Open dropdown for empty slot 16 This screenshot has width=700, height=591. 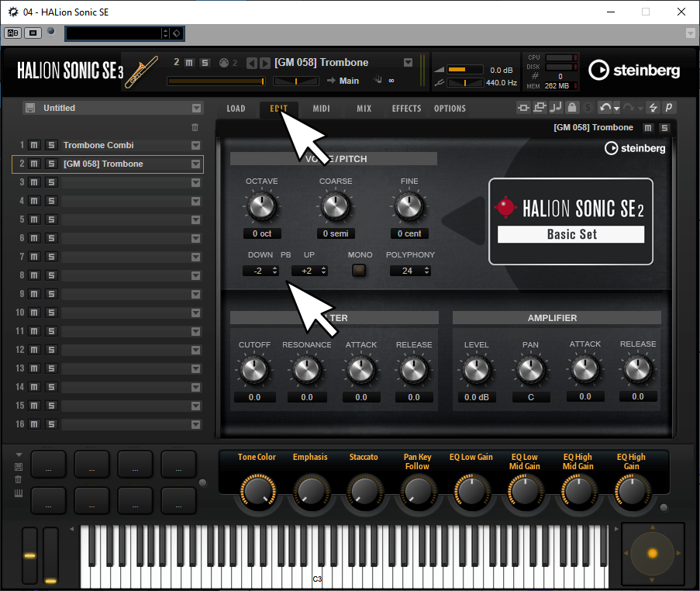[x=195, y=424]
